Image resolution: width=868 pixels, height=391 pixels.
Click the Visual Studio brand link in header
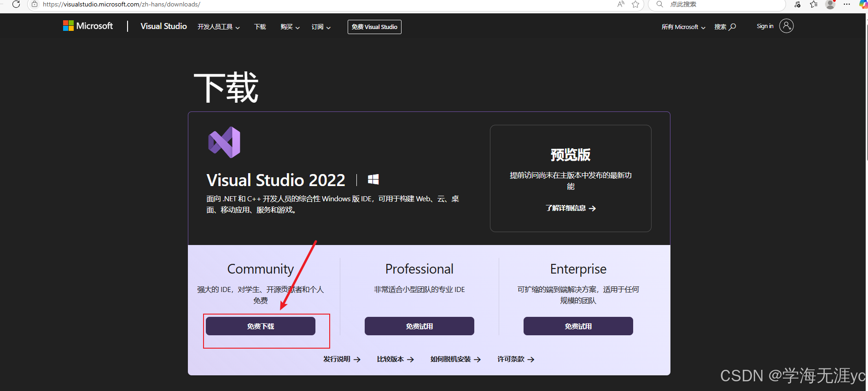pos(163,26)
